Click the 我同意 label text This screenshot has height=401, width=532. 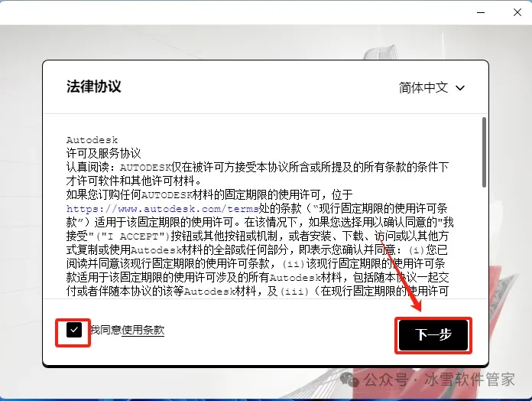click(x=105, y=330)
